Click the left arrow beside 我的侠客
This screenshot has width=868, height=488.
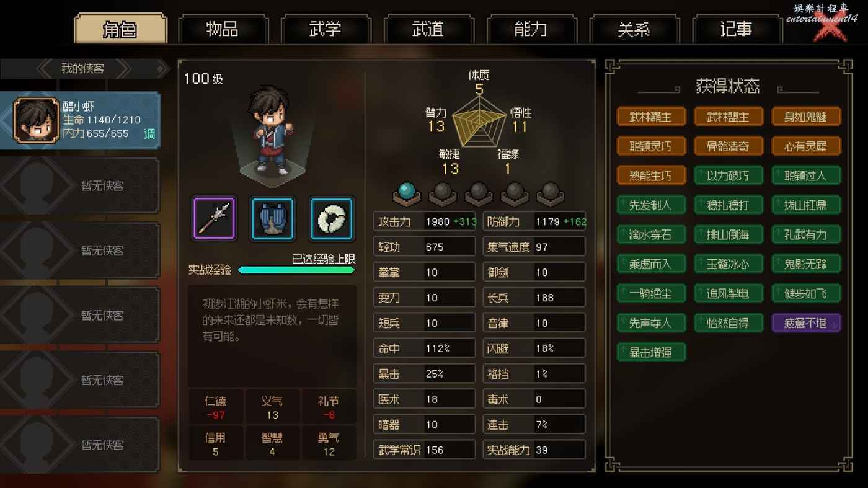[45, 69]
